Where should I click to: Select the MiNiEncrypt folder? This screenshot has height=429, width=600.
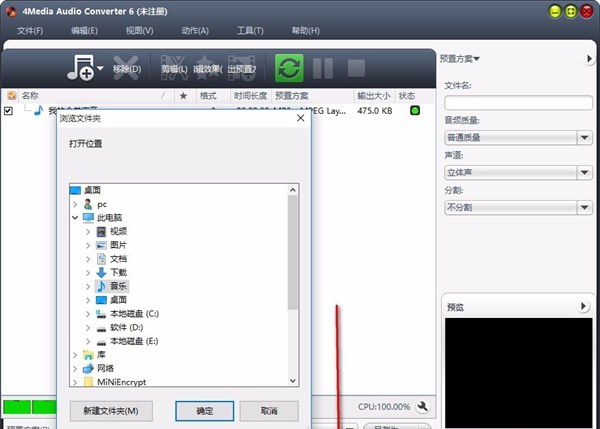pyautogui.click(x=121, y=382)
